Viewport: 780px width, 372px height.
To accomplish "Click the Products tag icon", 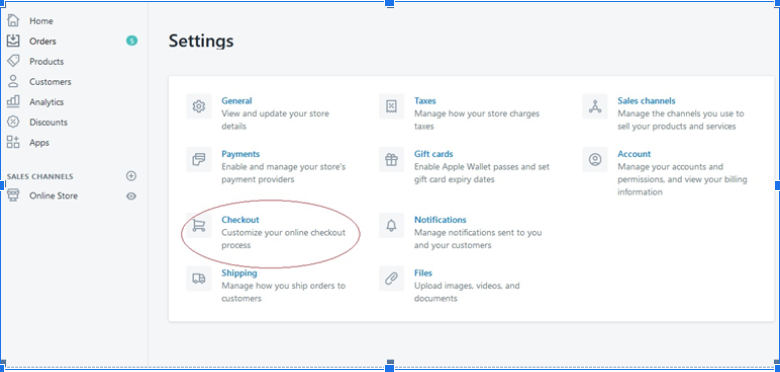I will point(13,61).
